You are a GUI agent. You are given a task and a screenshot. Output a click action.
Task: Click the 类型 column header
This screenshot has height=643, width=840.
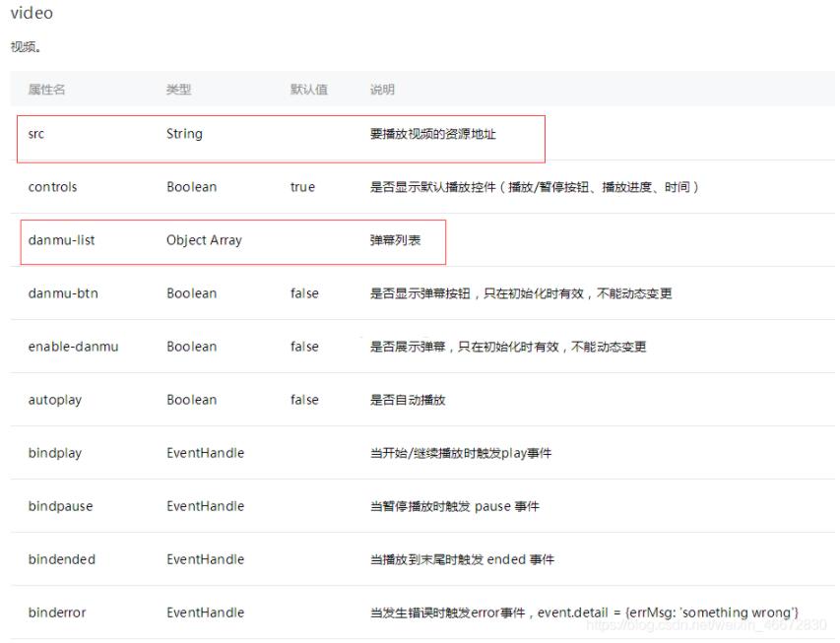(178, 90)
